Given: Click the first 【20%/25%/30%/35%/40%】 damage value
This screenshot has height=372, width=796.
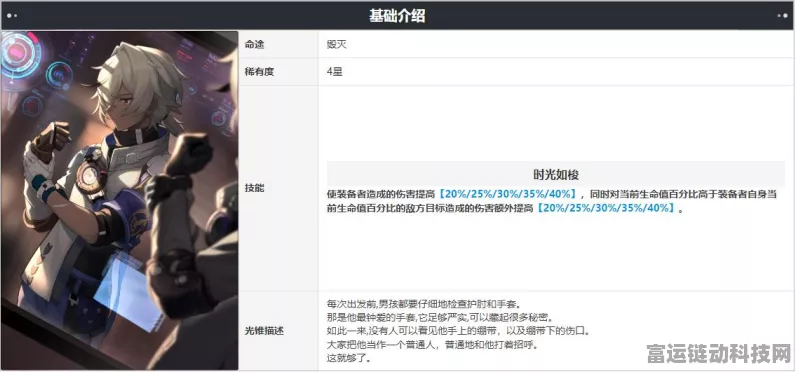Looking at the screenshot, I should (x=508, y=194).
